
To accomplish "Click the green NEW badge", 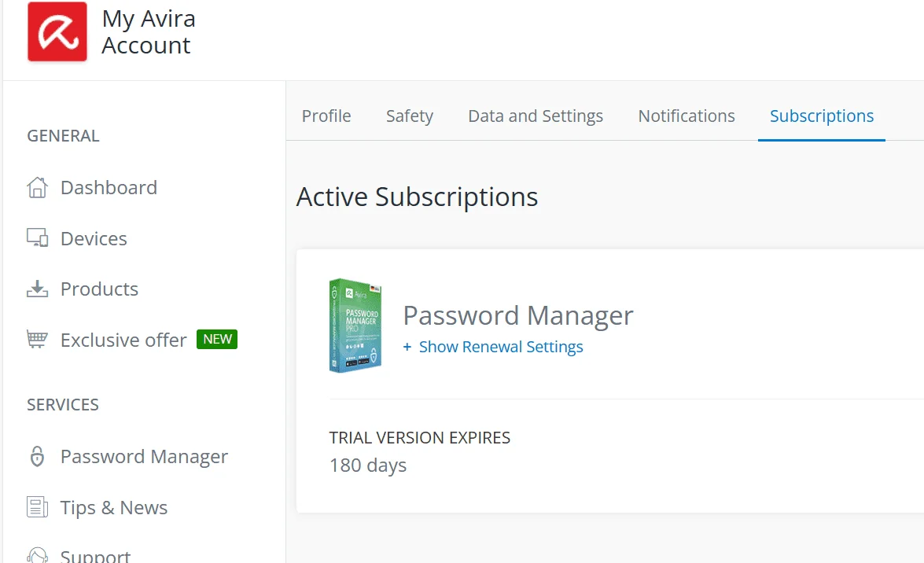I will point(217,339).
